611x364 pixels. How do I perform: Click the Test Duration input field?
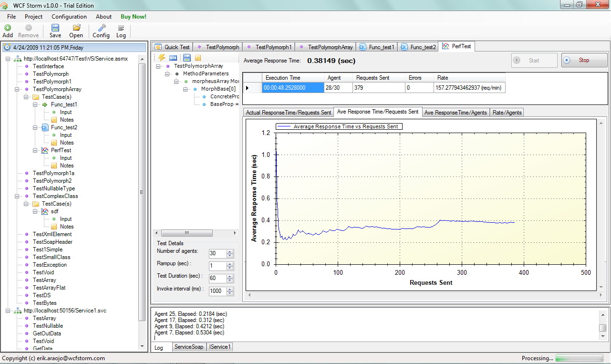pyautogui.click(x=217, y=279)
